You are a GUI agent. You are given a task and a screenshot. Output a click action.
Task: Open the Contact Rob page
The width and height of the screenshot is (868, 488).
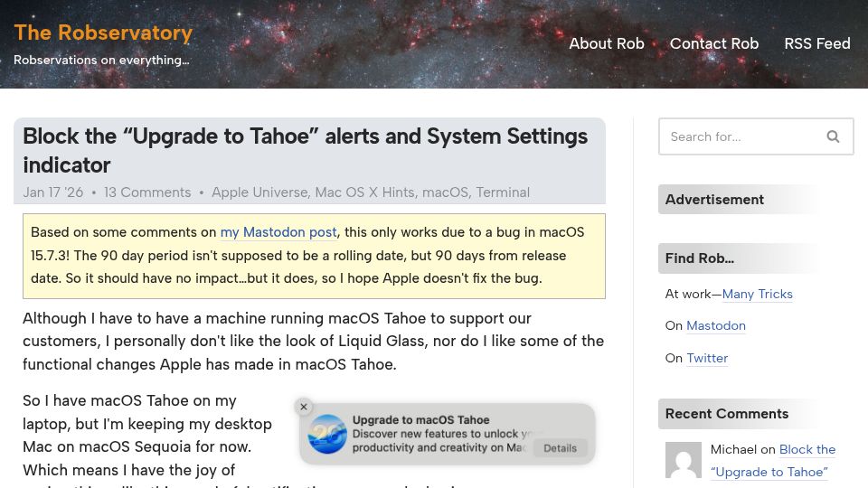coord(714,43)
